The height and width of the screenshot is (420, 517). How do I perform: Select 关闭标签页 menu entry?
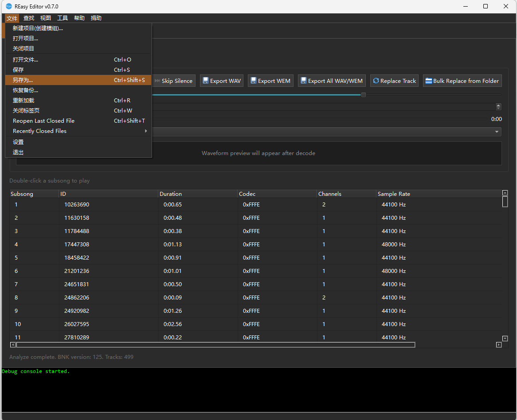pos(78,111)
